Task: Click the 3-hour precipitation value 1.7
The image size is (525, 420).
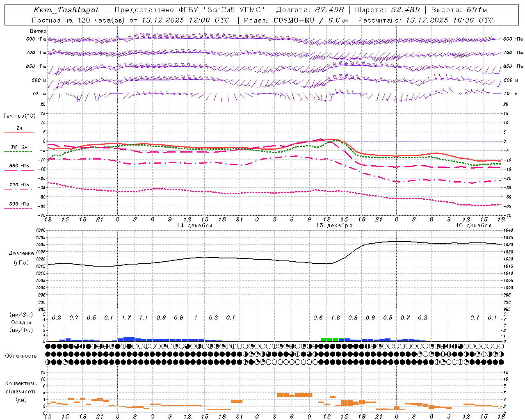Action: (x=126, y=317)
